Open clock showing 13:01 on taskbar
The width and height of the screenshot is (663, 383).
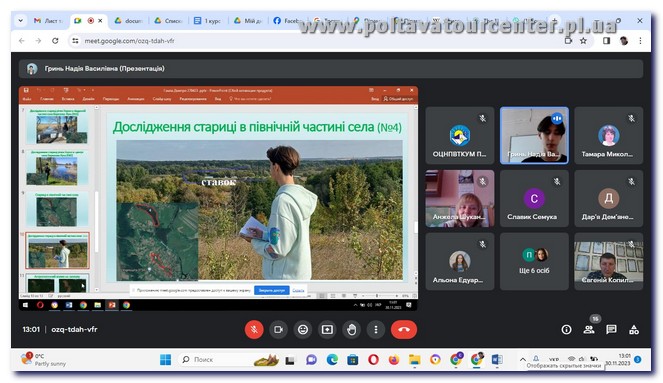click(619, 359)
